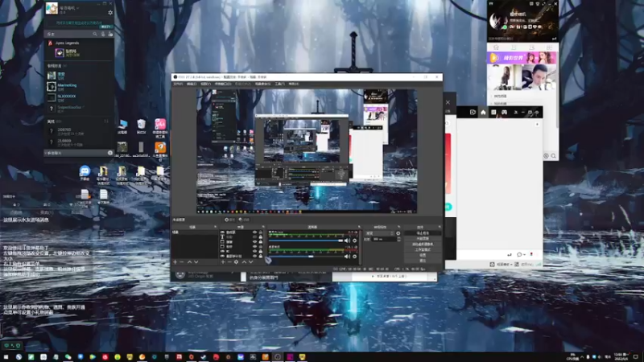Click the Steam friends search magnifier icon

coord(94,34)
